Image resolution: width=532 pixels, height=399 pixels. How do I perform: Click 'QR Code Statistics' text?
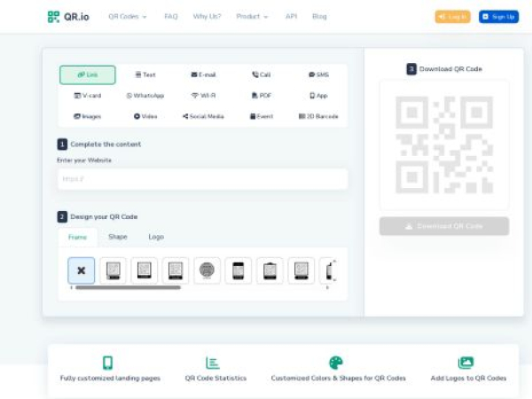215,378
